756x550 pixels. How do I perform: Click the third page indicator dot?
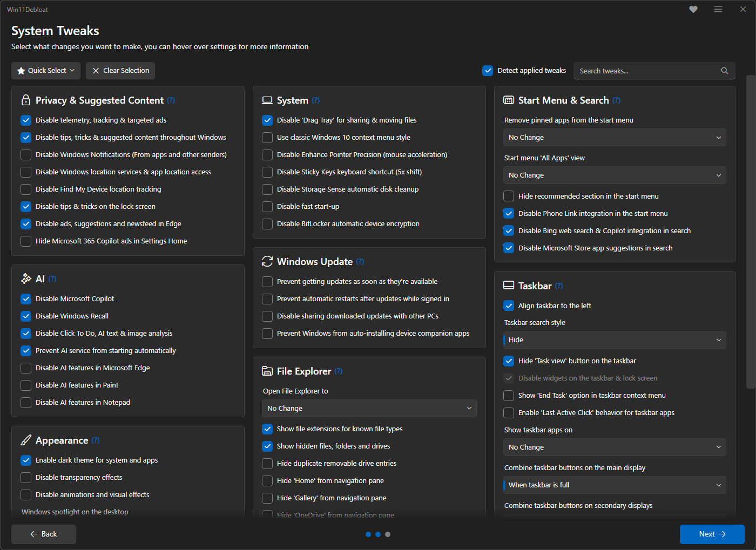pos(388,534)
